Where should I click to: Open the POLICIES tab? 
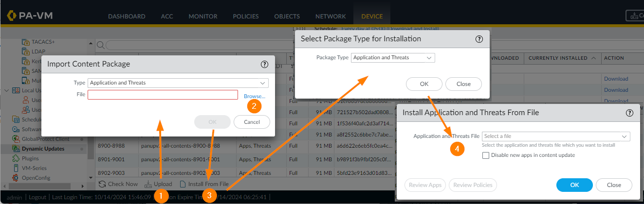(246, 16)
